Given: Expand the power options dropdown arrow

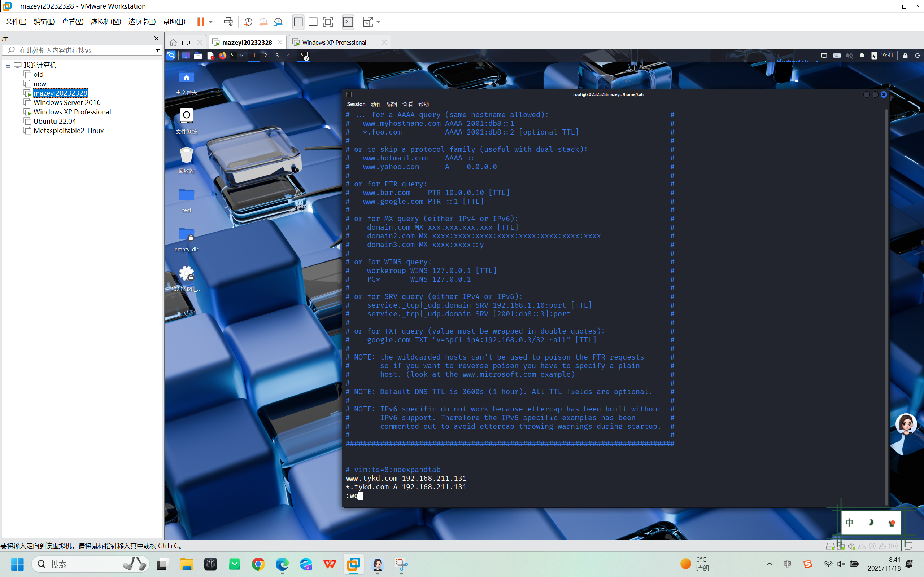Looking at the screenshot, I should [x=211, y=22].
